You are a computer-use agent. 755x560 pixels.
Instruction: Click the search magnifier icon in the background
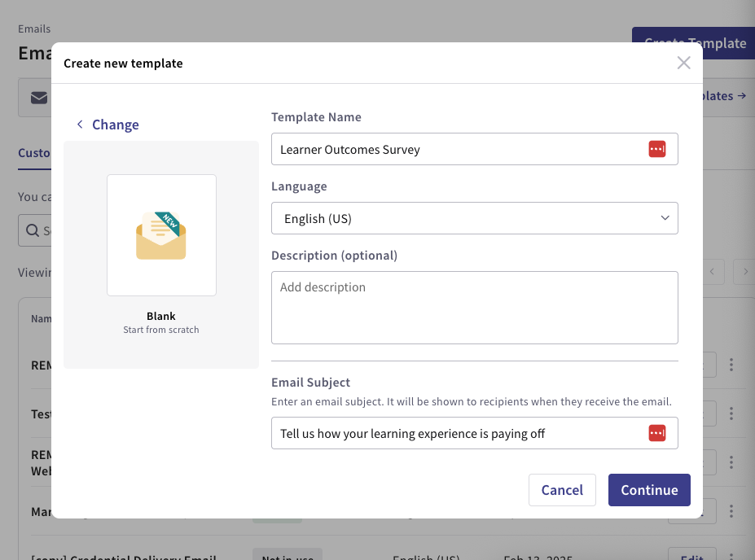33,230
